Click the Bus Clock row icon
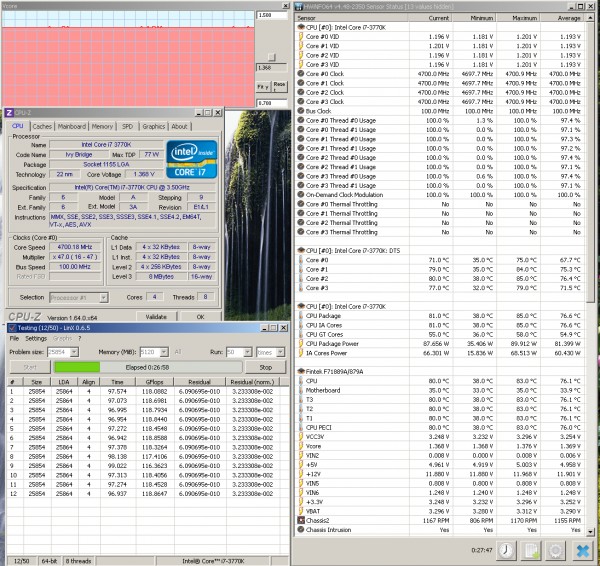600x566 pixels. [x=301, y=111]
